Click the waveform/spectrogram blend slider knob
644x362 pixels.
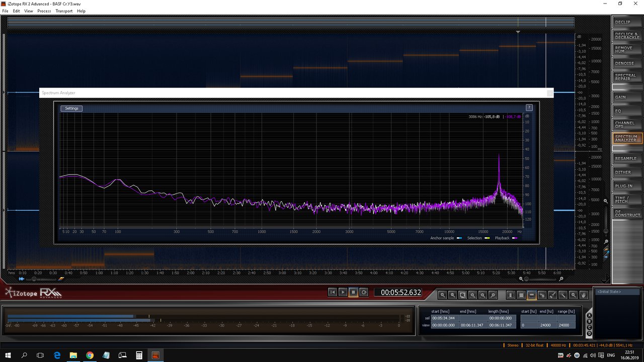[34, 279]
